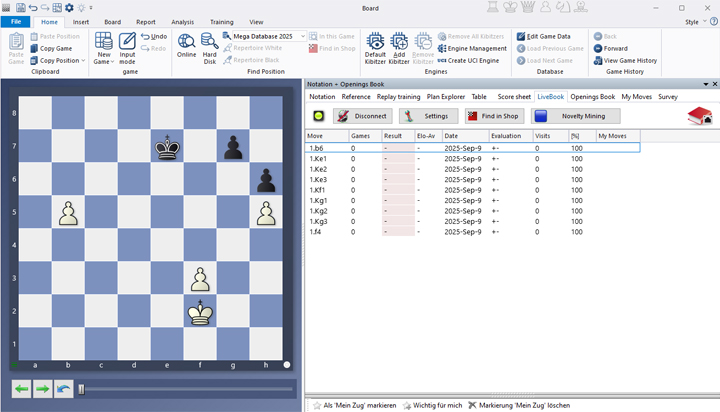Click the green back arrow below the board
Screen dimensions: 720x412
coord(21,388)
